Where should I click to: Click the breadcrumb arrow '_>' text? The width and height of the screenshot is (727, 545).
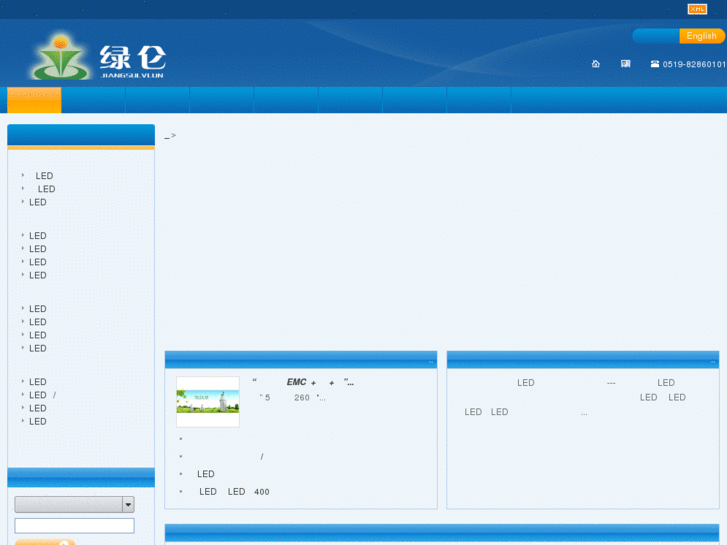coord(170,136)
